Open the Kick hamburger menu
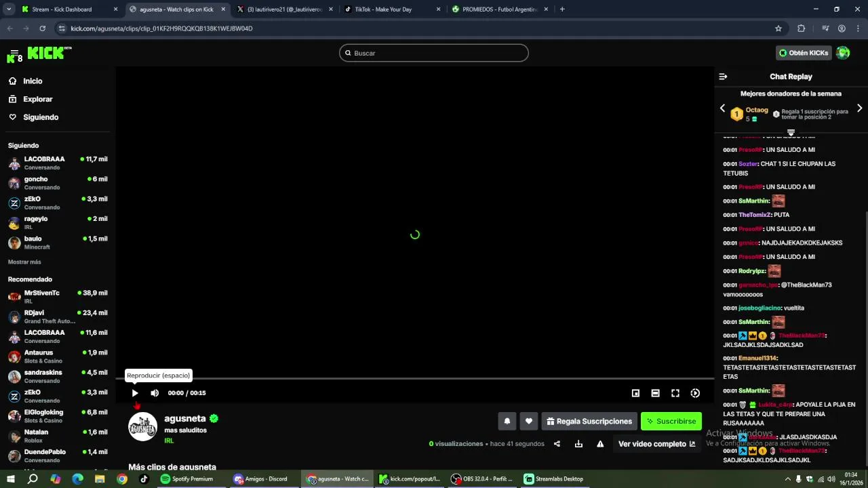The height and width of the screenshot is (488, 868). [14, 54]
